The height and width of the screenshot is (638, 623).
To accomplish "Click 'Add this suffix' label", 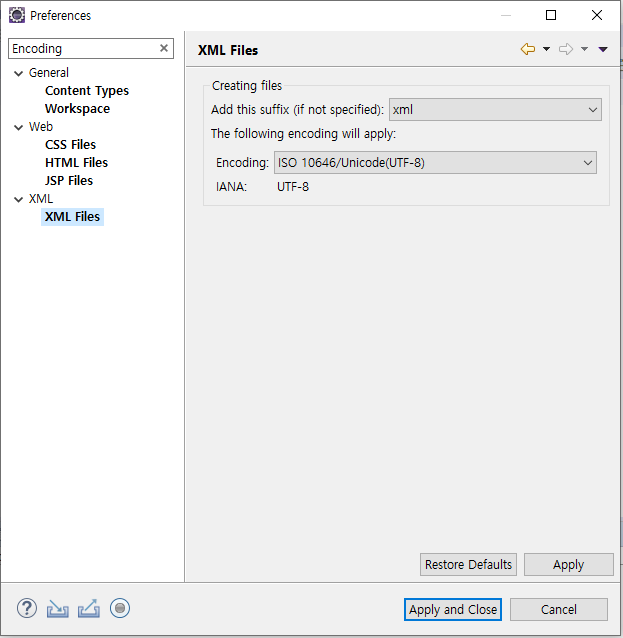I will (297, 109).
